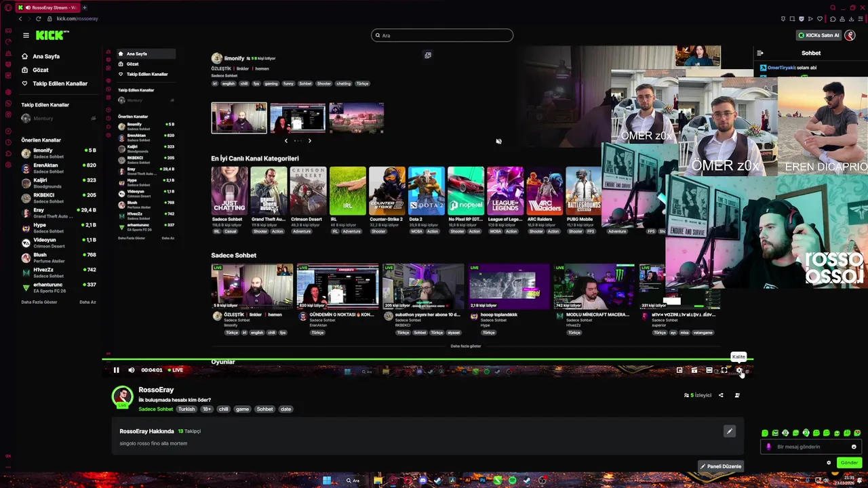Open the hamburger menu beside KICK logo
Viewport: 868px width, 488px height.
(26, 35)
